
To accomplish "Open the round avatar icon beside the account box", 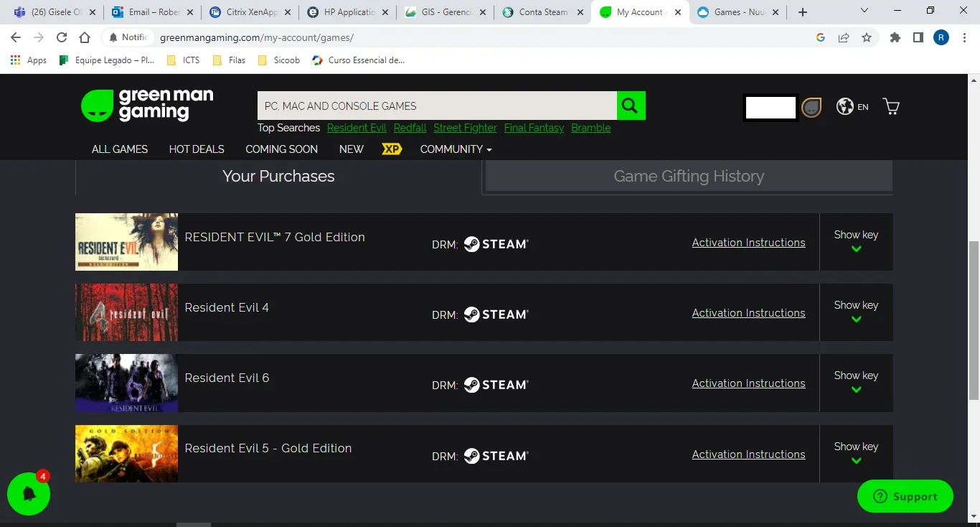I will [x=811, y=108].
